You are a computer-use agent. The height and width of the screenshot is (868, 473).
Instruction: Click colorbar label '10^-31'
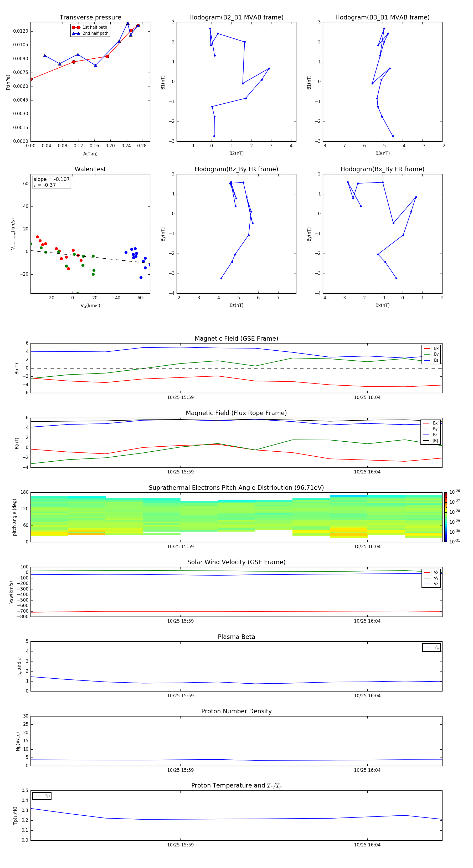tap(455, 542)
